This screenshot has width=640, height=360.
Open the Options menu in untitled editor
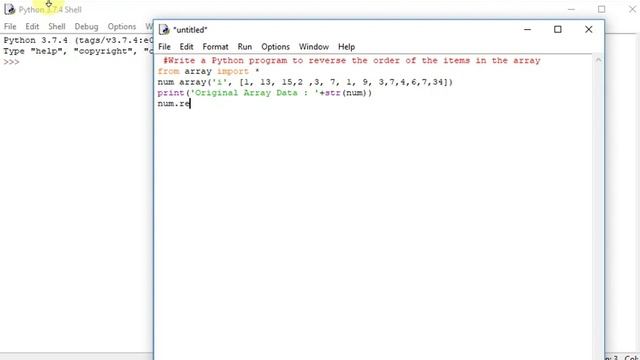tap(276, 47)
